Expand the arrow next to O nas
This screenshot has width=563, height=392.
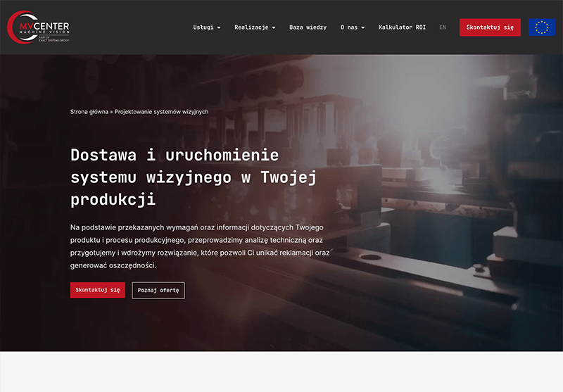point(363,28)
